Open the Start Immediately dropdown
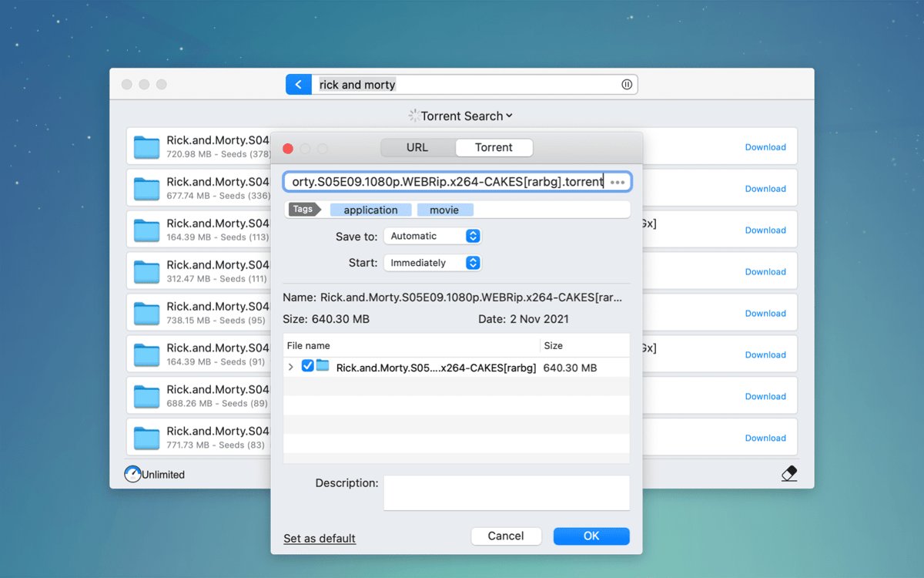924x578 pixels. pyautogui.click(x=433, y=263)
